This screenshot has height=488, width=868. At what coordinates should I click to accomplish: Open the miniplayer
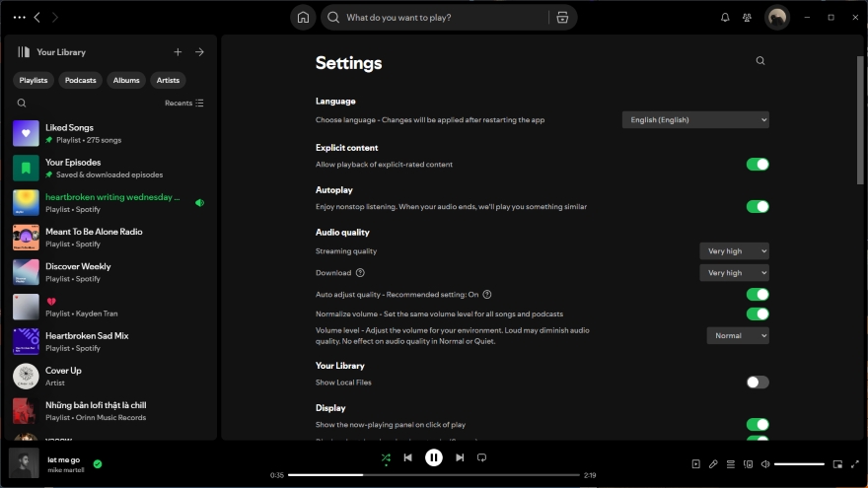coord(837,464)
